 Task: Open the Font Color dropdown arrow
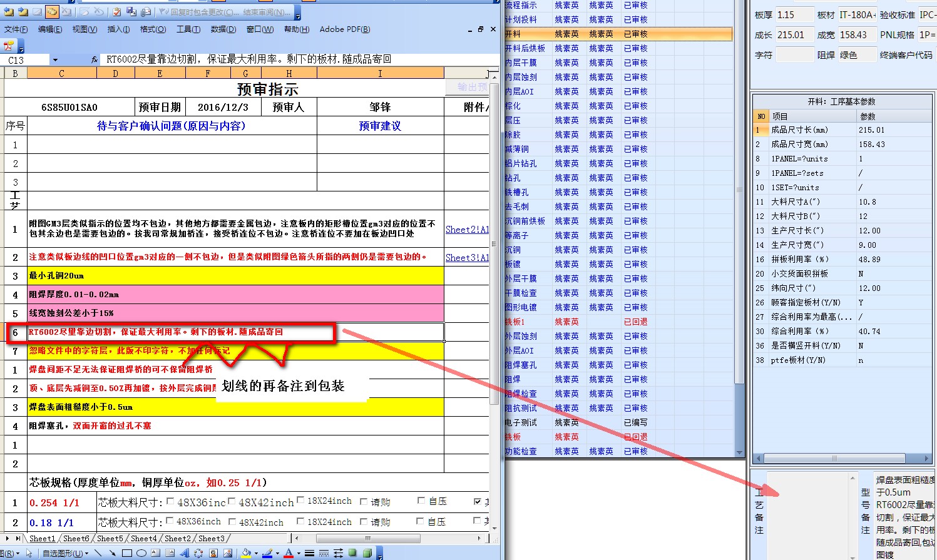pyautogui.click(x=299, y=552)
